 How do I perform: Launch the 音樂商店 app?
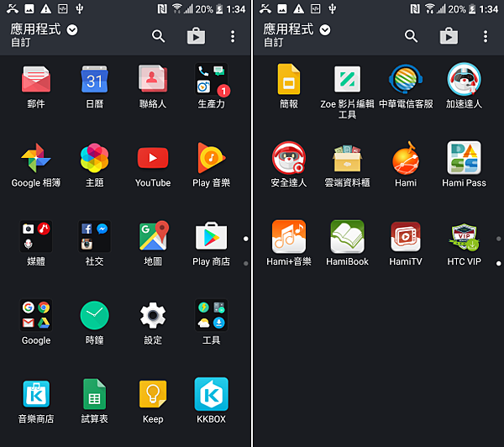click(36, 394)
